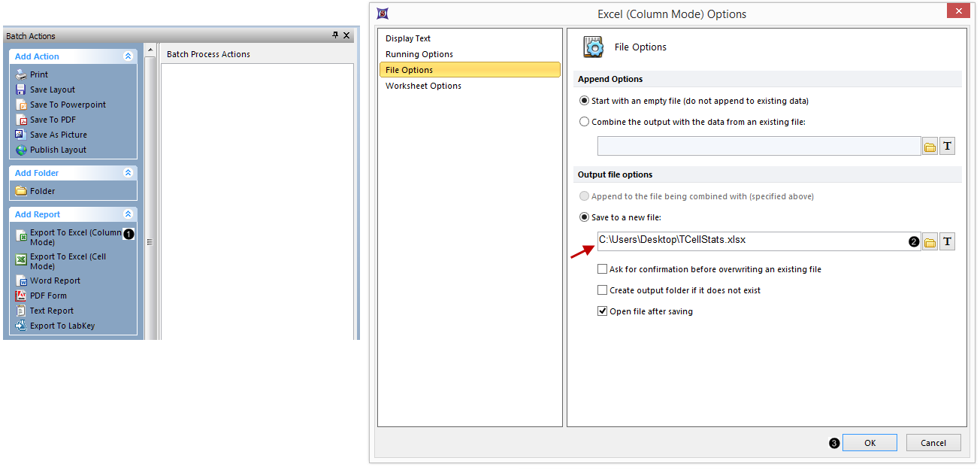Click the Export To LabKey icon

click(x=21, y=326)
